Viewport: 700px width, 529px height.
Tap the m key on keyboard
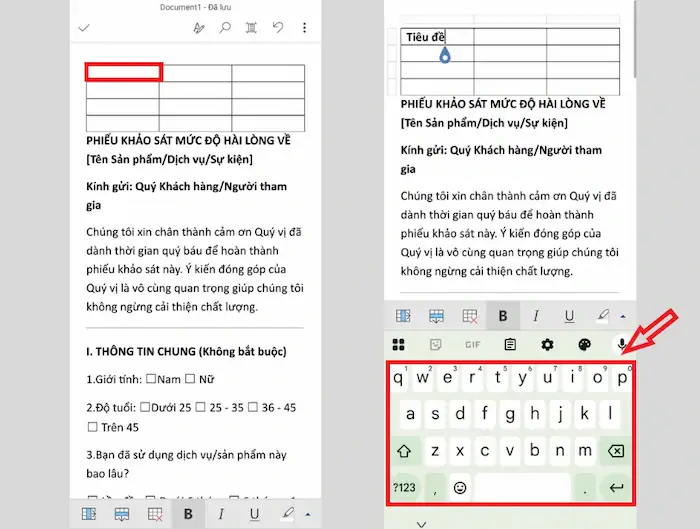pyautogui.click(x=585, y=451)
